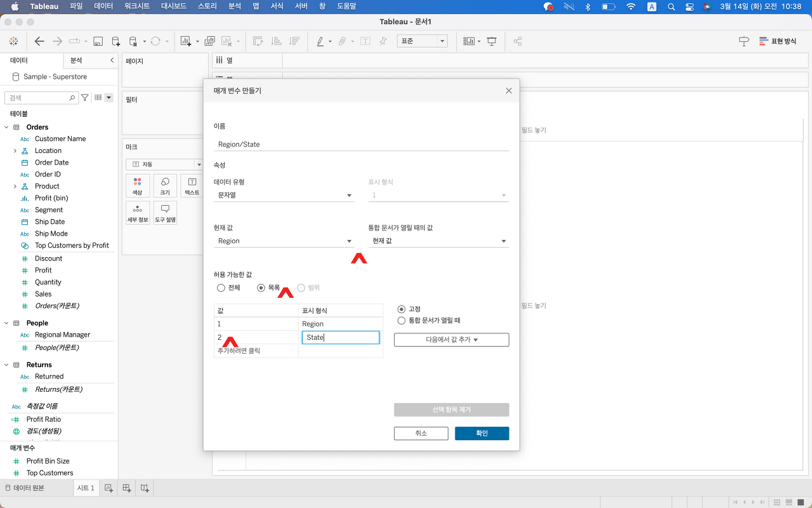Click the save icon in toolbar
The height and width of the screenshot is (508, 812).
pyautogui.click(x=98, y=41)
